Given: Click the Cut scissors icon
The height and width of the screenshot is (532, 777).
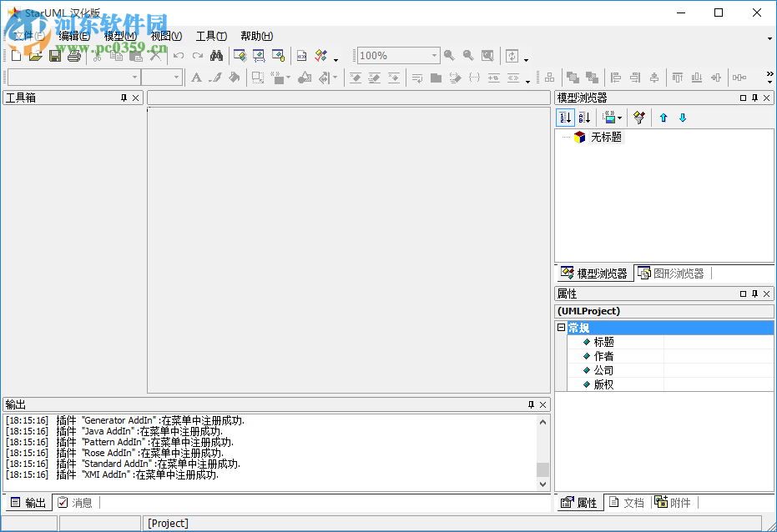Looking at the screenshot, I should point(97,55).
